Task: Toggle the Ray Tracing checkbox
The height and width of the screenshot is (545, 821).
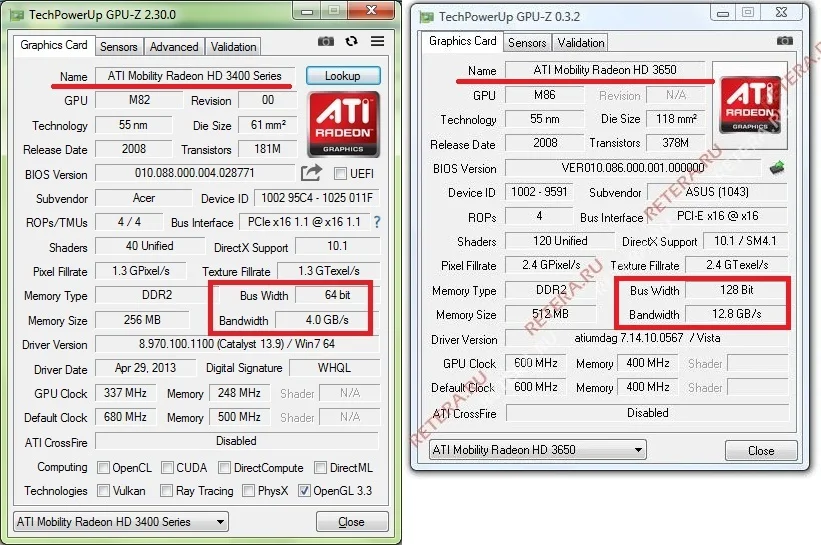Action: pyautogui.click(x=167, y=491)
